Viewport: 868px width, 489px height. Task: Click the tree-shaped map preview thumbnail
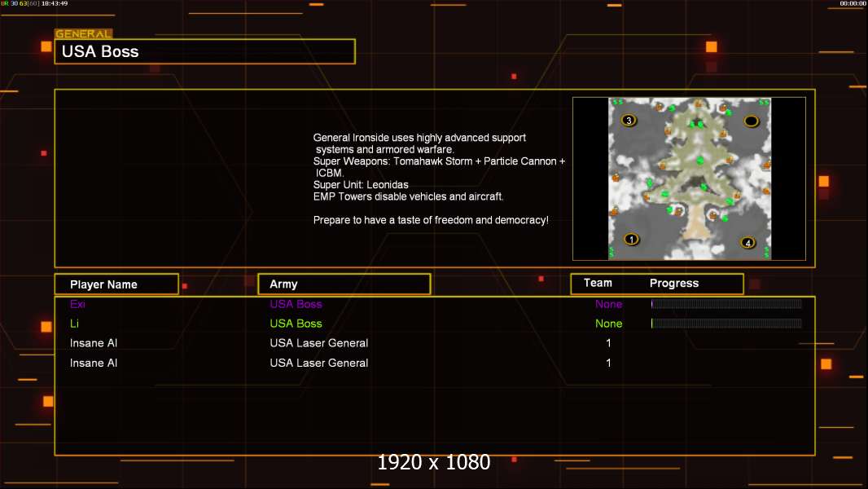click(690, 178)
